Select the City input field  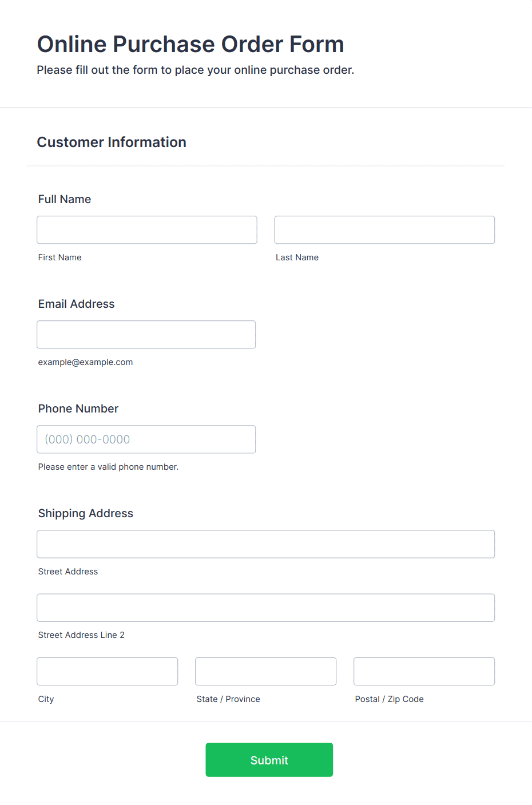tap(108, 671)
